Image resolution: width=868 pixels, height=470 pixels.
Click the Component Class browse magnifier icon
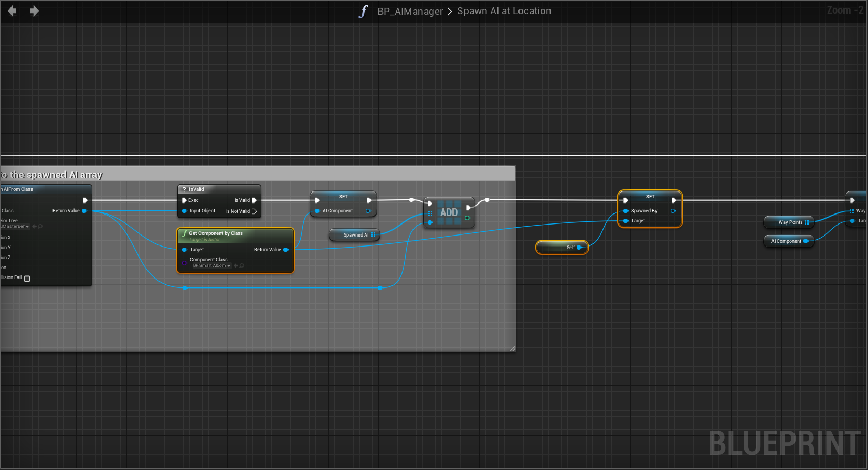[242, 266]
